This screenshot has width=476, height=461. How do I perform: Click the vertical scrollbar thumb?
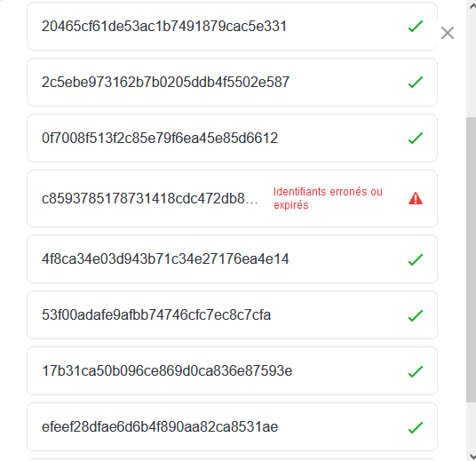[472, 259]
